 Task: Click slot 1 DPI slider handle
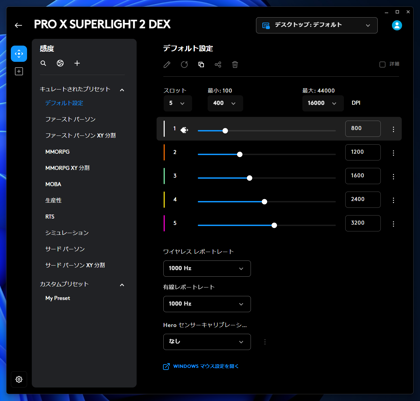225,131
